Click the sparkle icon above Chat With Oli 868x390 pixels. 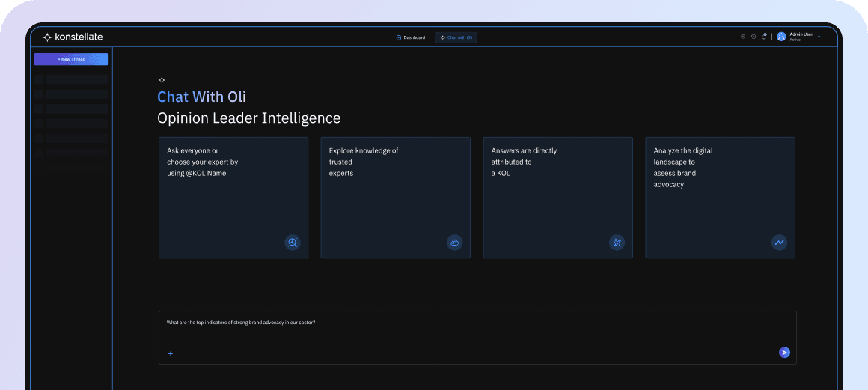[162, 80]
